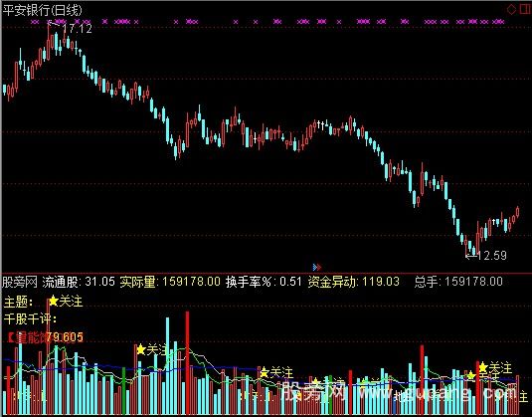Click the 17.12 high price label
532x417 pixels.
coord(78,29)
